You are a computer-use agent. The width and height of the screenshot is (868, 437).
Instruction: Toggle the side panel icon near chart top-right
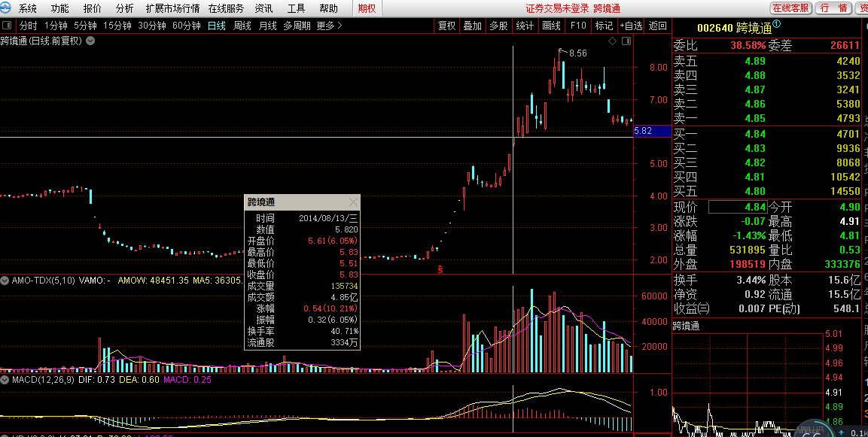point(626,41)
